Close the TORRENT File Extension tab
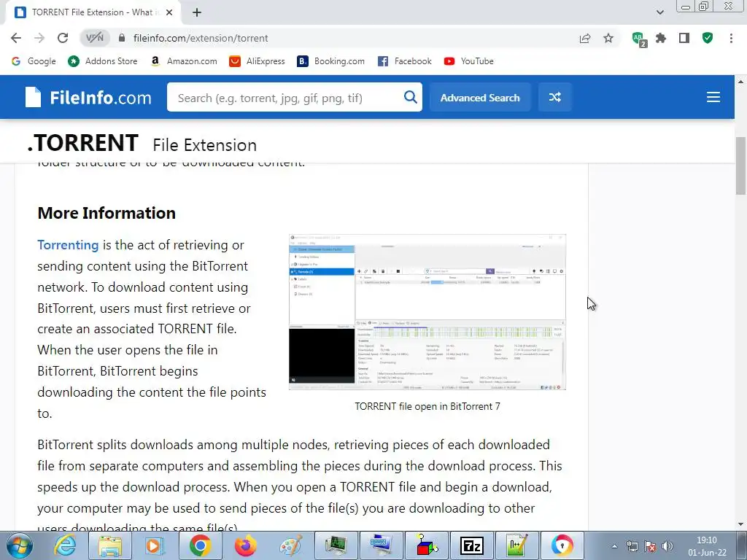747x560 pixels. 169,12
